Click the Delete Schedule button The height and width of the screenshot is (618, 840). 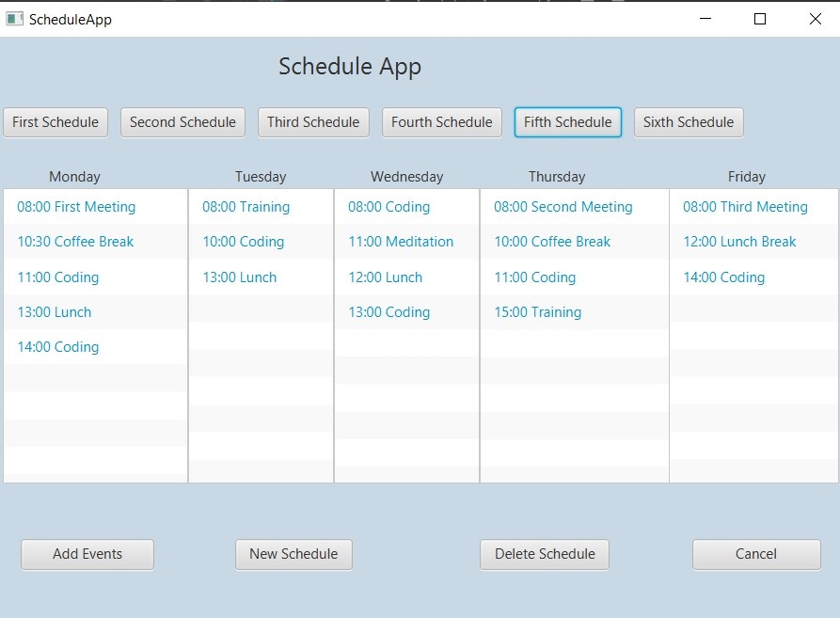click(x=545, y=554)
